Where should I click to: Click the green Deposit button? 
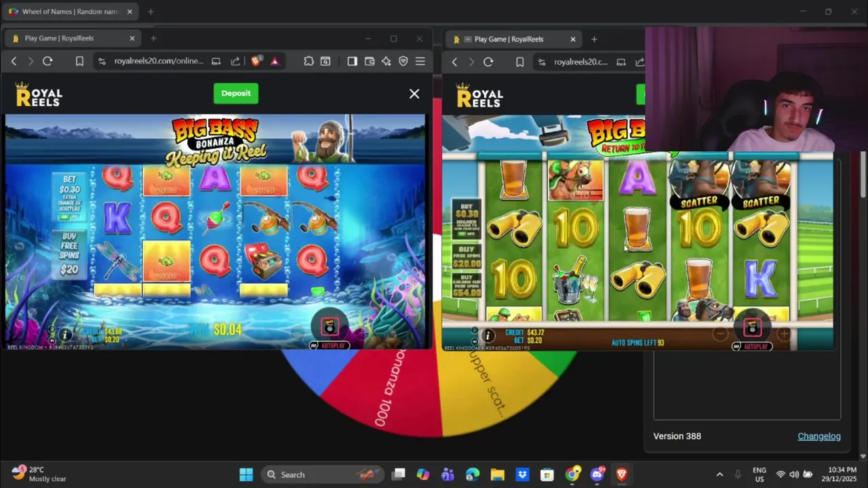tap(236, 94)
